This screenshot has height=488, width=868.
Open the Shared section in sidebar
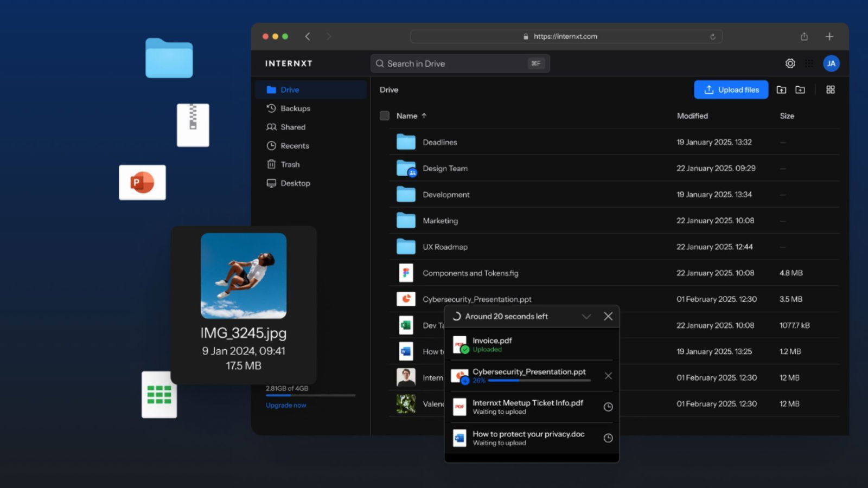[x=292, y=127]
